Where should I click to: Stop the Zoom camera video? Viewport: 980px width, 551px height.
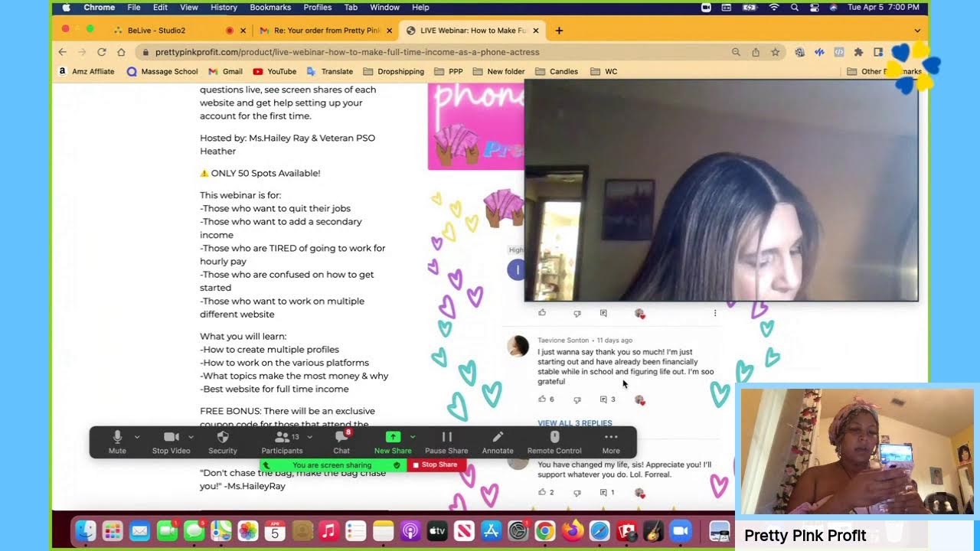pyautogui.click(x=171, y=442)
